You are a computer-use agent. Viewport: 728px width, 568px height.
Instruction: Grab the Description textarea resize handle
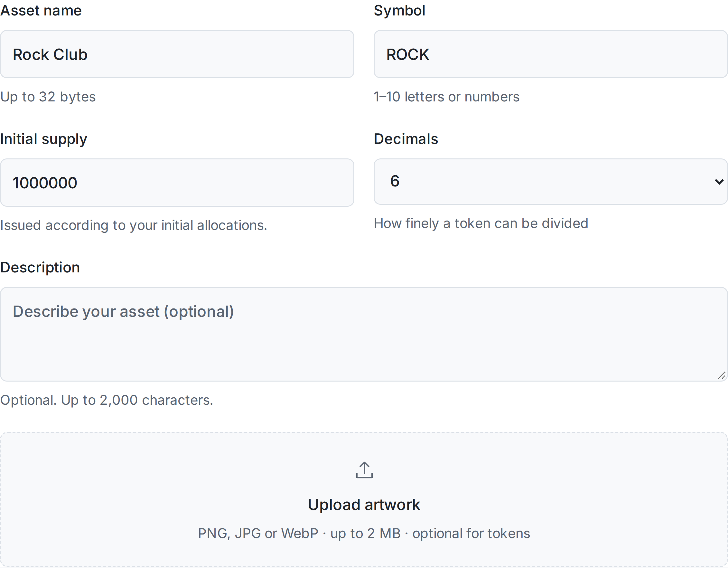tap(722, 375)
